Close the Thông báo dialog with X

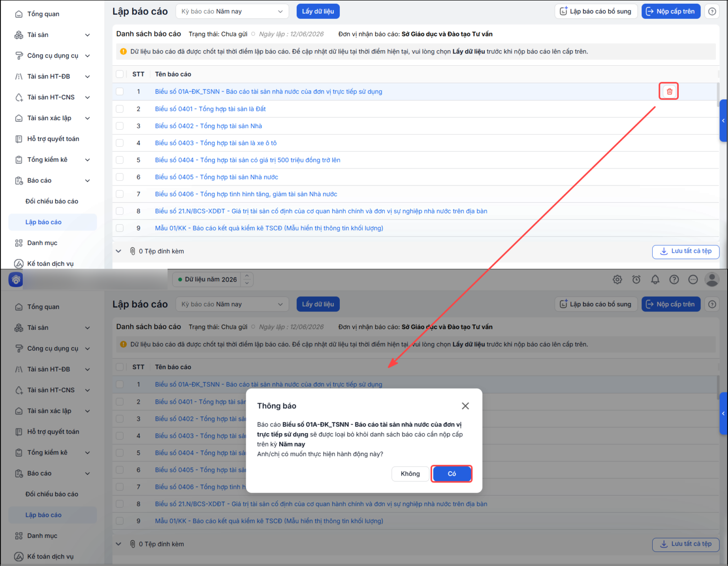[x=465, y=406]
